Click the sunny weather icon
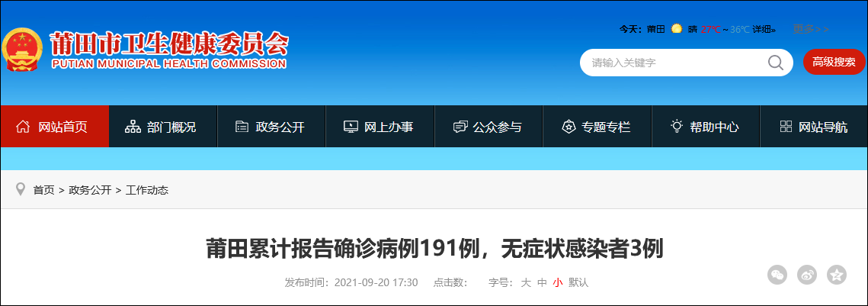 [677, 30]
